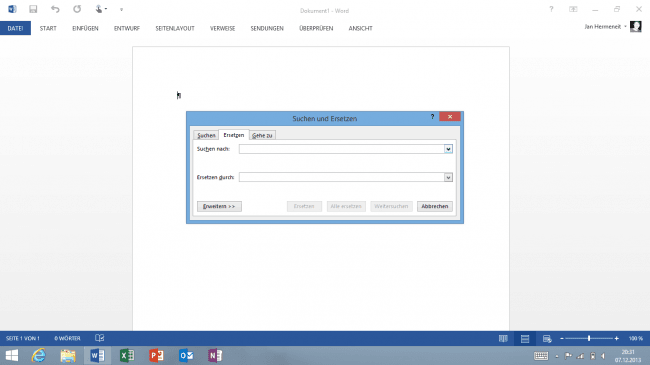This screenshot has height=365, width=650.
Task: Open File Explorer from taskbar
Action: (x=68, y=355)
